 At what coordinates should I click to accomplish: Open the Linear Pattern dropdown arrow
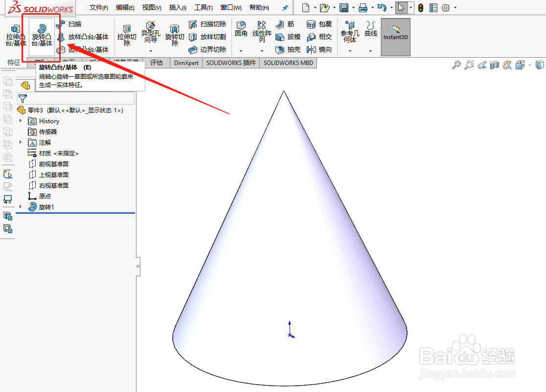point(262,51)
